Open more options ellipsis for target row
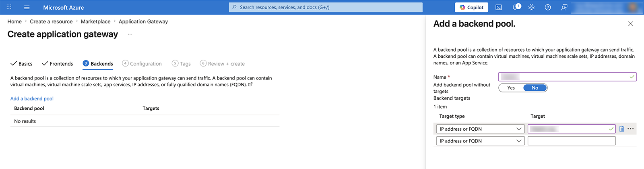Image resolution: width=644 pixels, height=169 pixels. [631, 129]
